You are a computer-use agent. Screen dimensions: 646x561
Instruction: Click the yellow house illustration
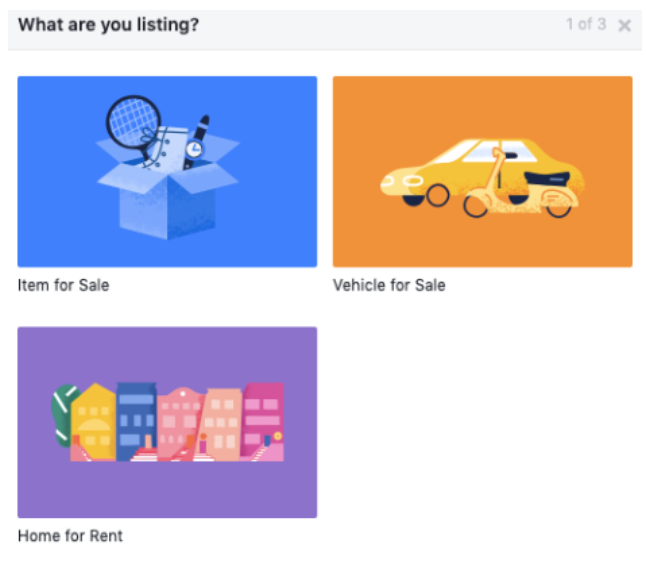click(x=93, y=422)
